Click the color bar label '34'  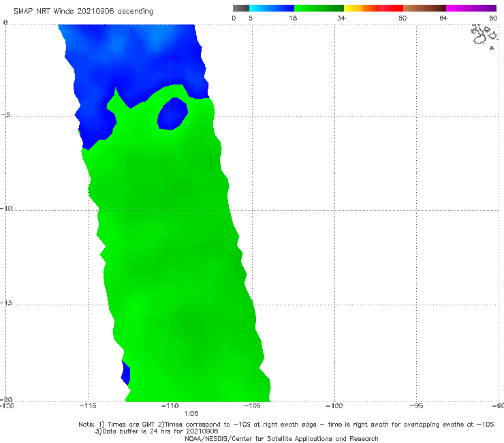point(341,18)
